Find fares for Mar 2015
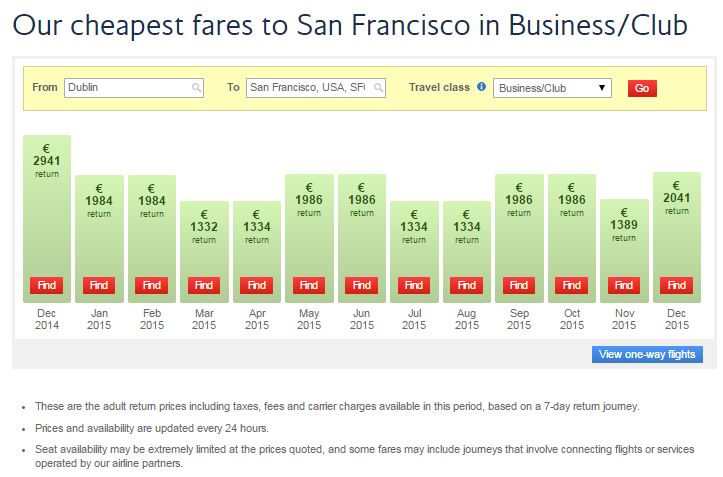 coord(204,285)
